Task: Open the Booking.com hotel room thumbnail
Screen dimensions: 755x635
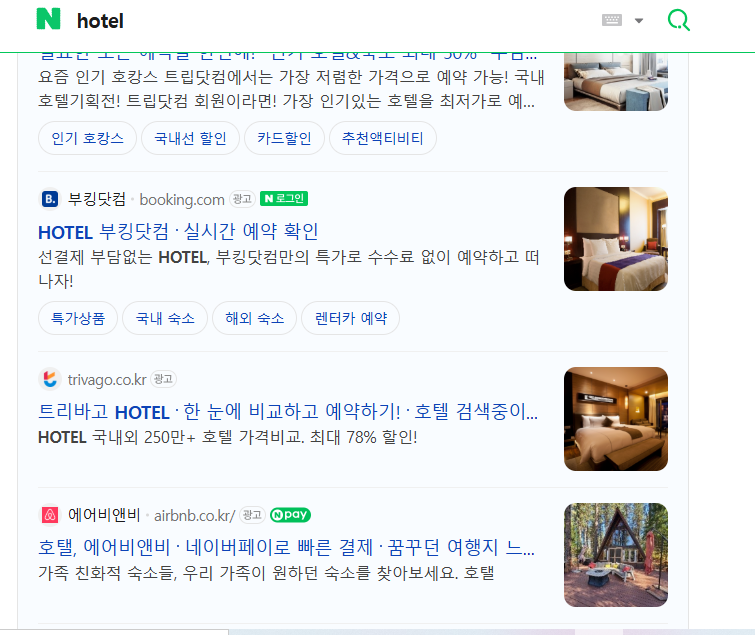Action: click(x=616, y=239)
